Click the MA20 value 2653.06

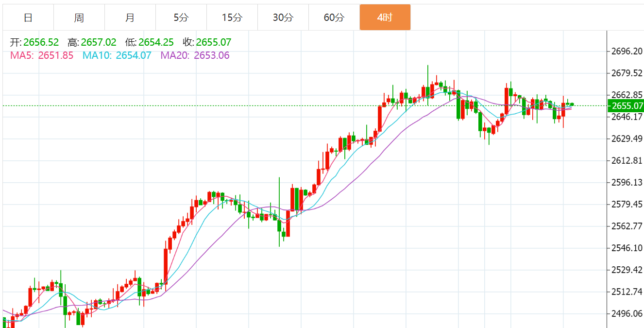pyautogui.click(x=212, y=55)
